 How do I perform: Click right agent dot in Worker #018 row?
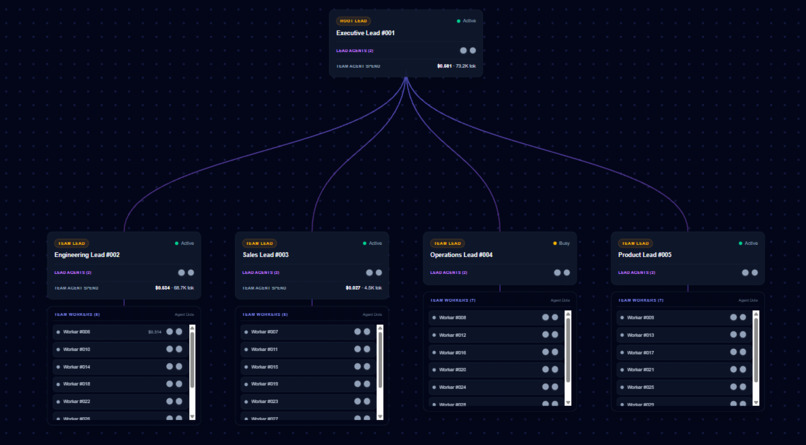pos(179,384)
